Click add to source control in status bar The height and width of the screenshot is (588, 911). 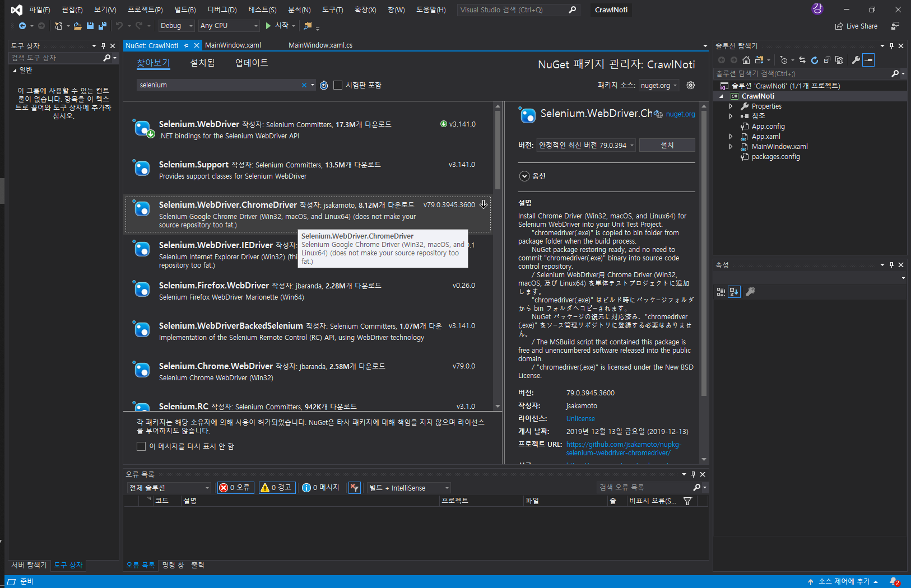(x=844, y=582)
